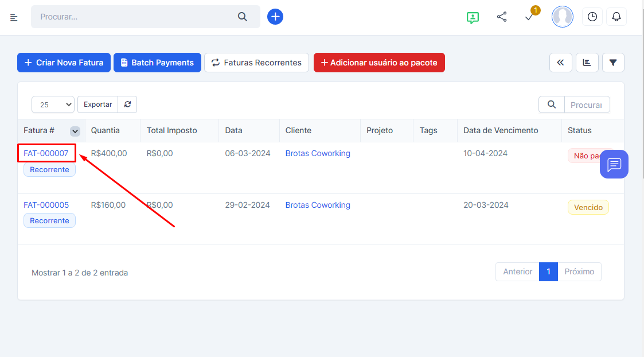Screen dimensions: 644x357
Task: Open the filter funnel dropdown
Action: pyautogui.click(x=613, y=63)
